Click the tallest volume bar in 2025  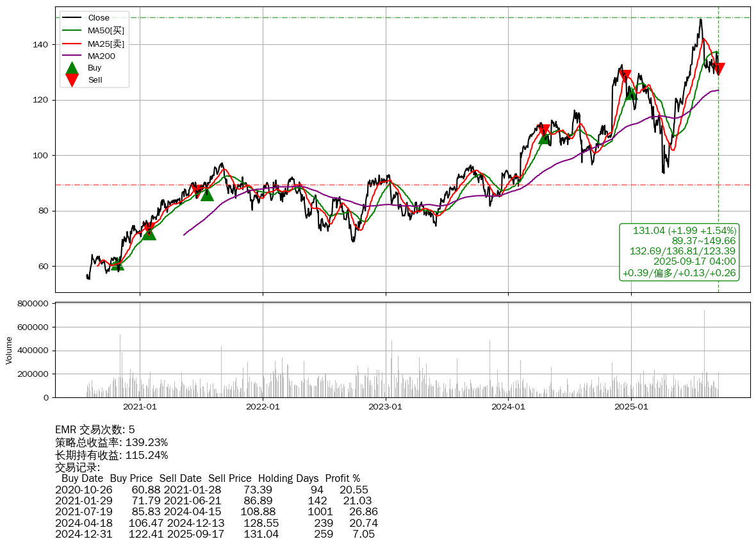coord(704,352)
